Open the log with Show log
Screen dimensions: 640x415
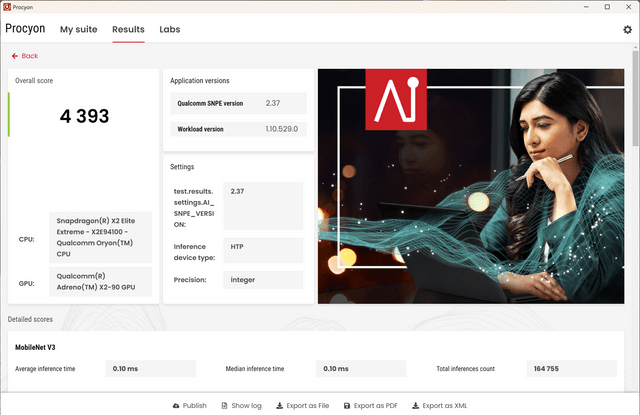click(x=247, y=406)
